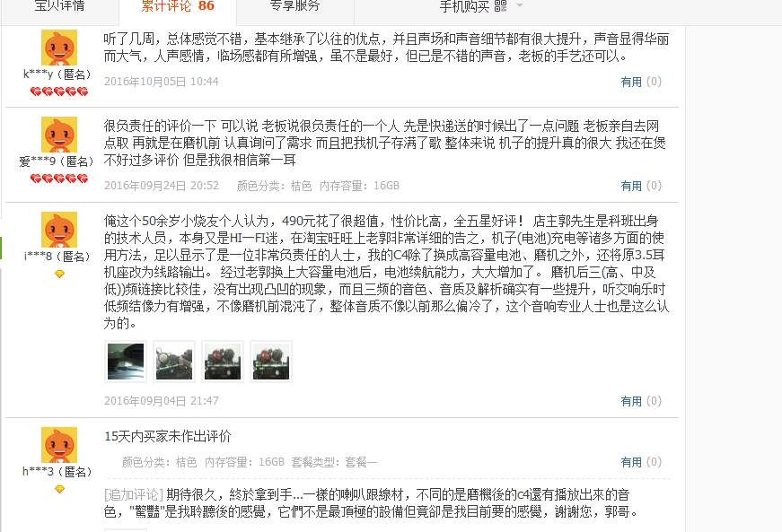Screen dimensions: 782x532
Task: Expand the dropdown arrow next to 手机购买
Action: click(519, 5)
